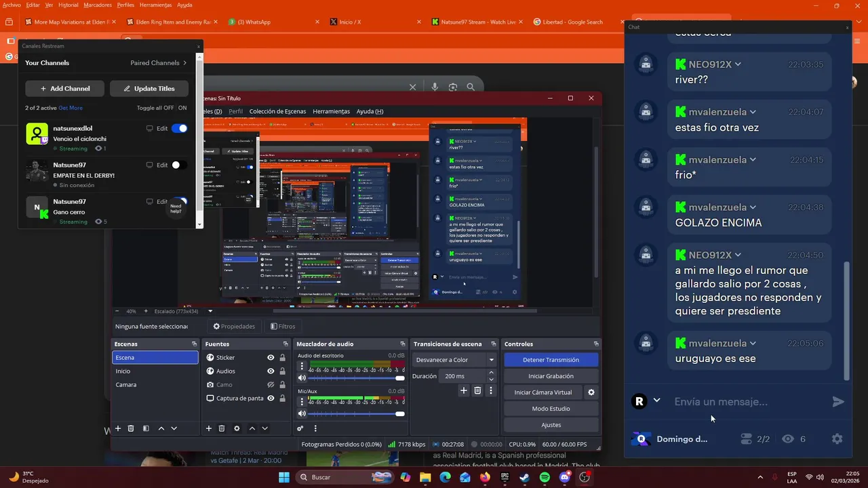Open OBS Studio from the taskbar
The image size is (868, 488).
[x=585, y=477]
